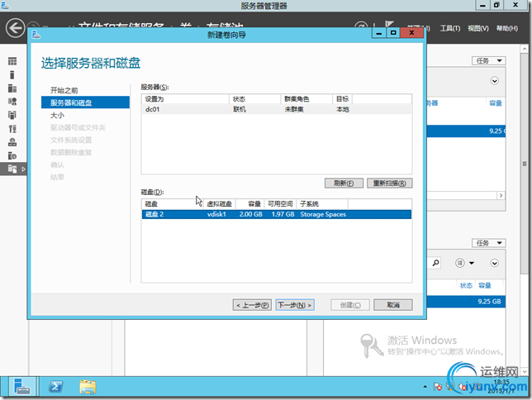
Task: Open the Action Center flag in system tray
Action: (438, 387)
